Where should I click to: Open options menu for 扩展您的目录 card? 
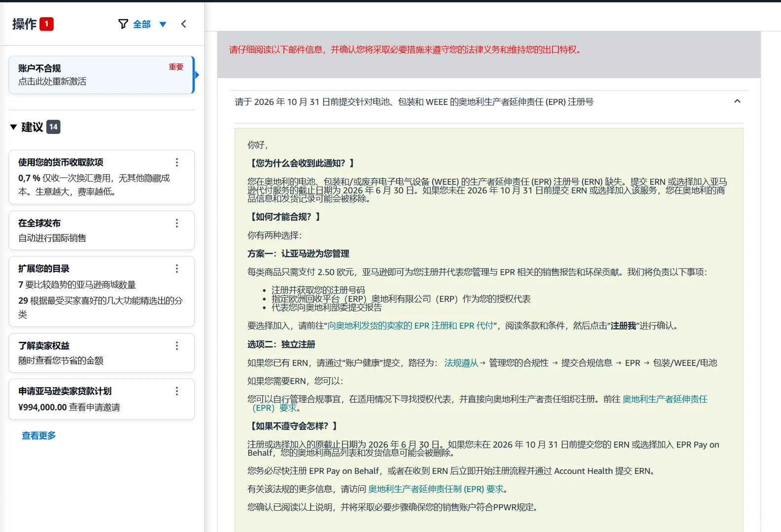pos(177,268)
